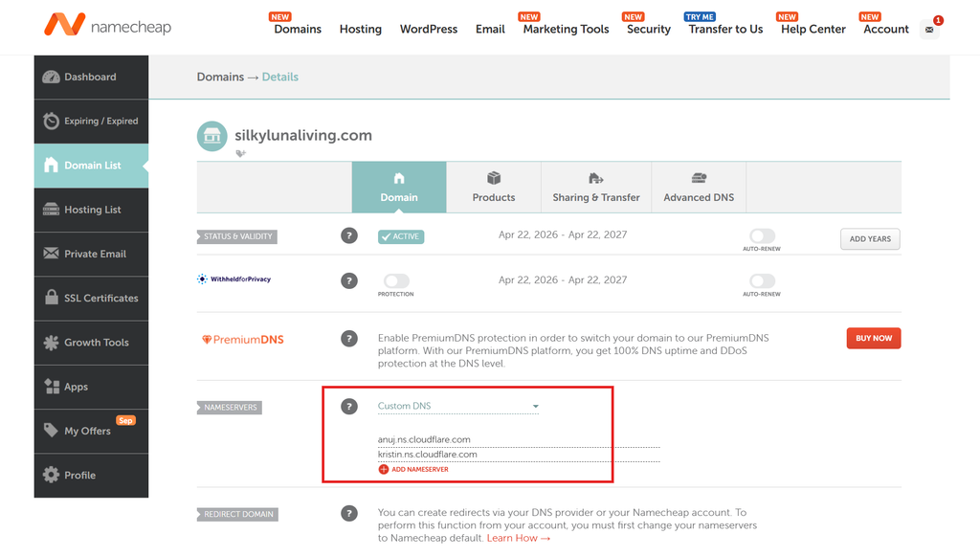Click the NAMESERVERS label
This screenshot has width=980, height=557.
[x=230, y=407]
